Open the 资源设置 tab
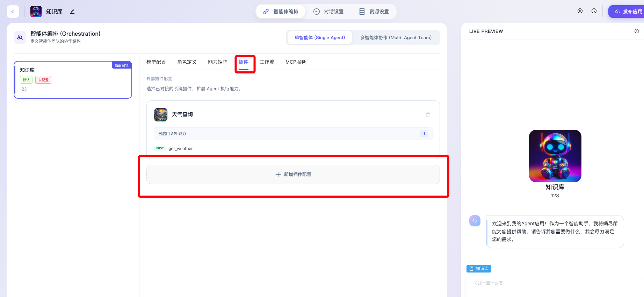Screen dimensions: 644x297 tap(374, 12)
